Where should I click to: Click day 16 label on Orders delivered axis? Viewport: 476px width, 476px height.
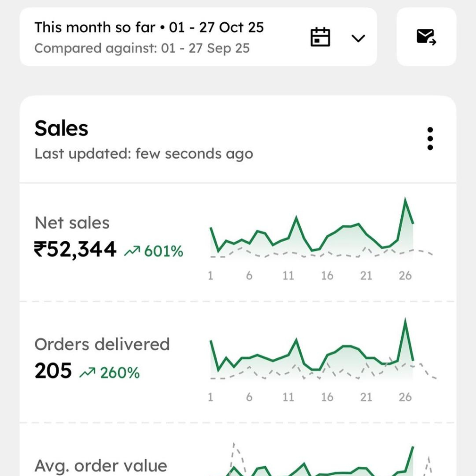click(x=327, y=397)
